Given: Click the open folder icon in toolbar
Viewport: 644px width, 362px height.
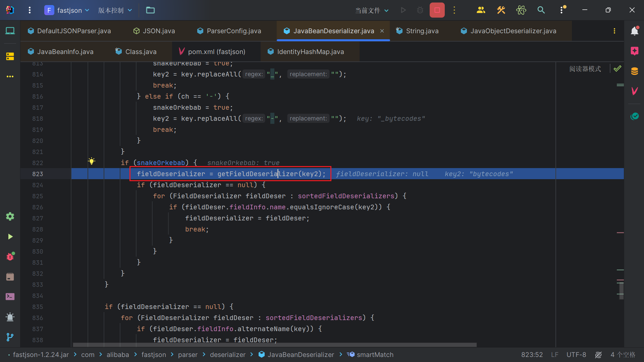Looking at the screenshot, I should click(150, 10).
